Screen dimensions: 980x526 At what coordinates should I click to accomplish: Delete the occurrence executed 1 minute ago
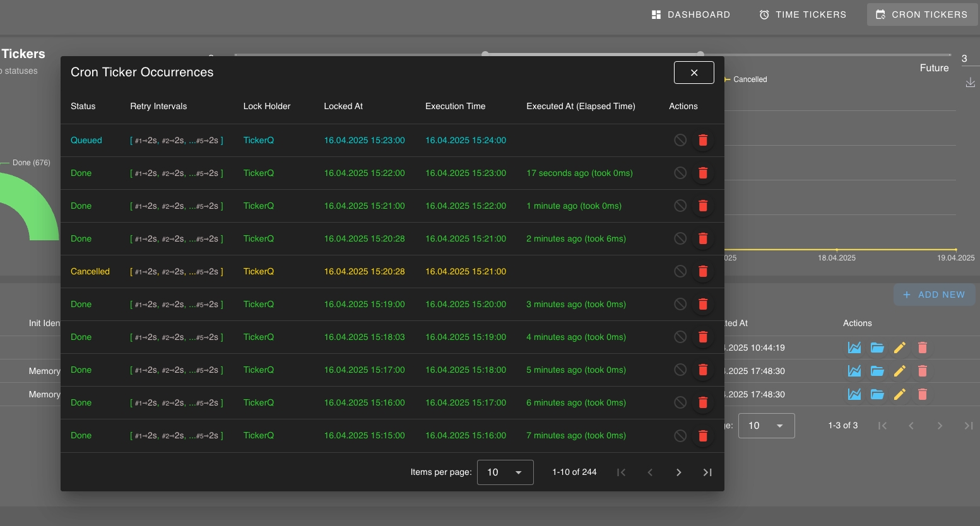click(703, 206)
